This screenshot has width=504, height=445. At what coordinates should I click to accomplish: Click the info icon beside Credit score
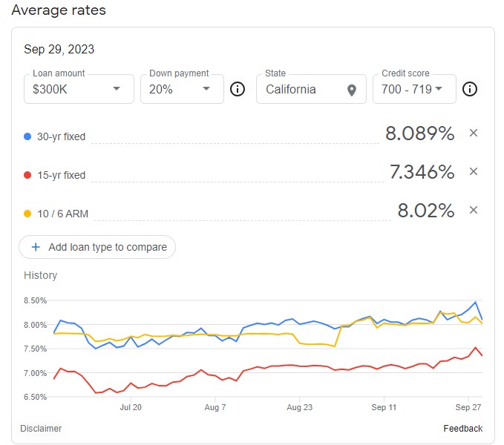(469, 89)
